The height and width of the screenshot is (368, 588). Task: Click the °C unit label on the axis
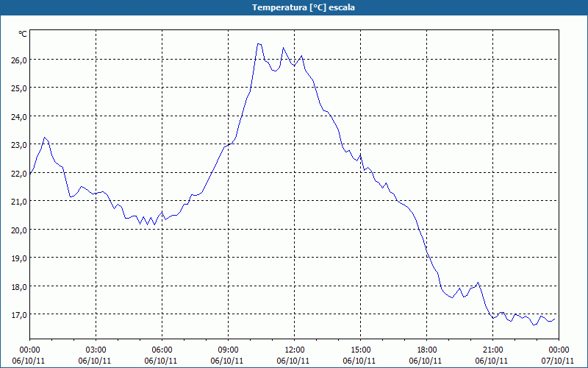[x=23, y=34]
